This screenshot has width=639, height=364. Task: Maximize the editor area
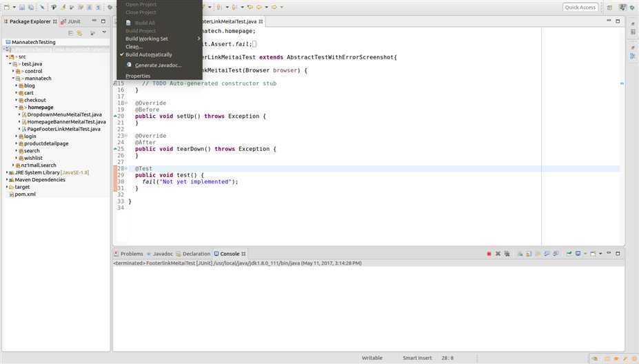(618, 21)
